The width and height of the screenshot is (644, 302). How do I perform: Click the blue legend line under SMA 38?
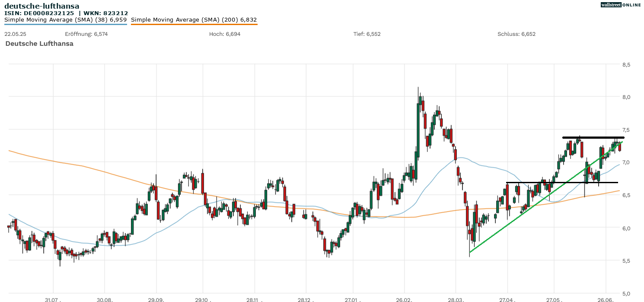66,24
